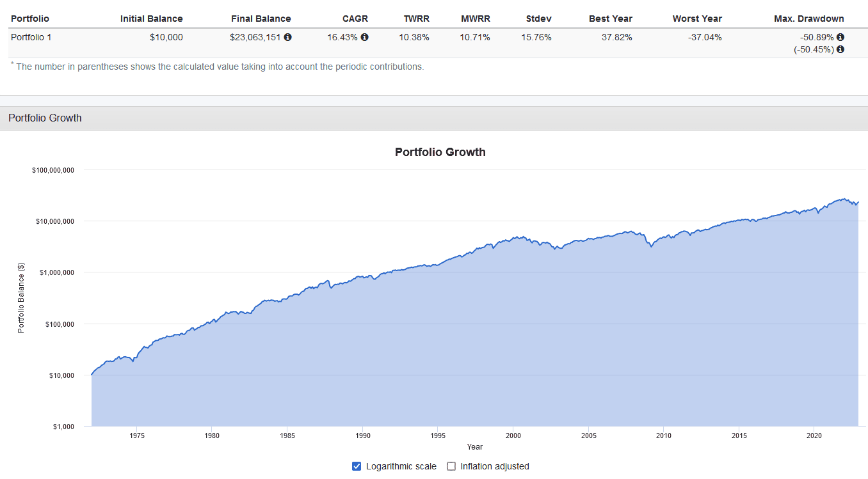
Task: Collapse the Portfolio Growth section header
Action: pos(45,118)
